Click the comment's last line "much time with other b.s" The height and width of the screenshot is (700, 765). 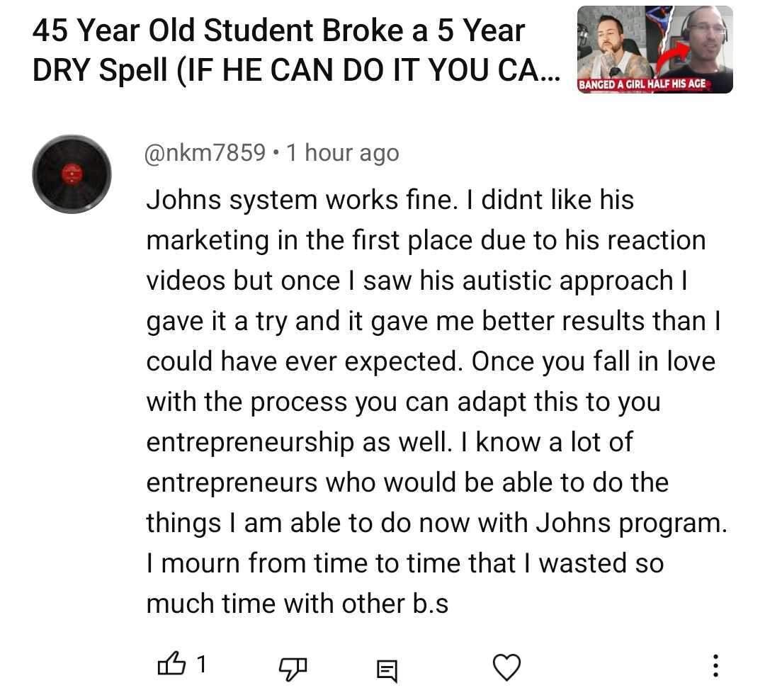coord(297,604)
